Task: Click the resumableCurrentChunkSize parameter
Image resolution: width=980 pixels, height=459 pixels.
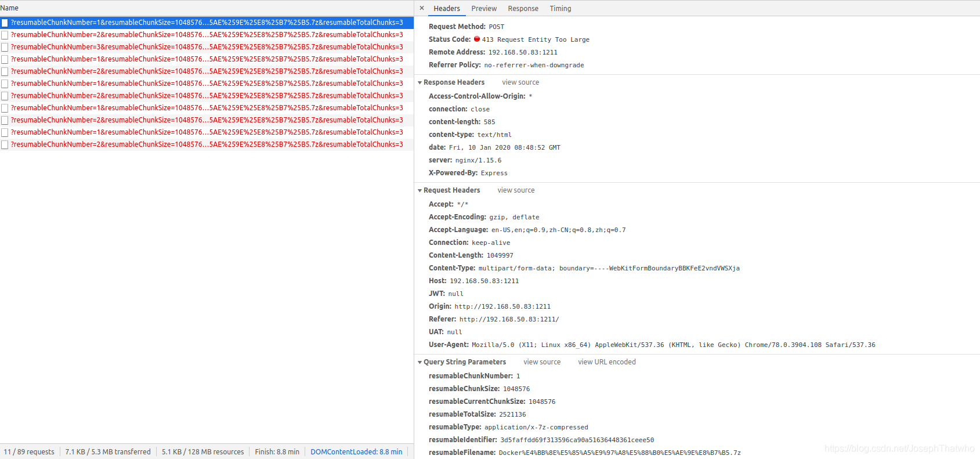Action: click(x=492, y=402)
